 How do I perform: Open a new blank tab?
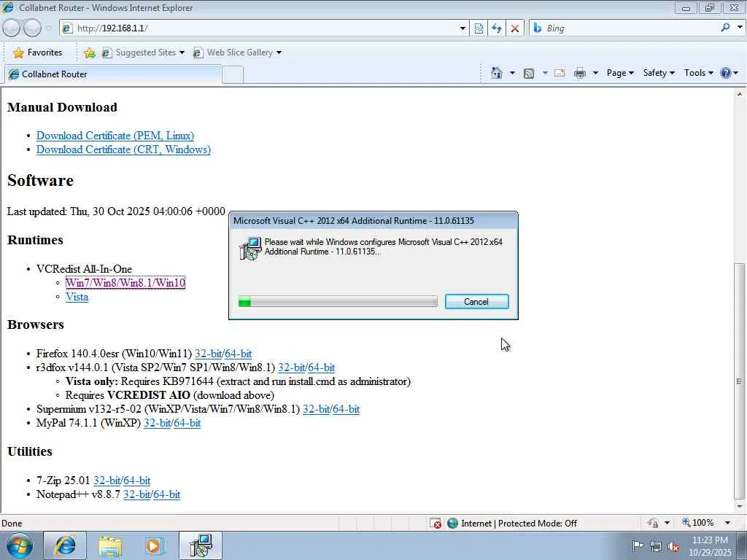(233, 75)
